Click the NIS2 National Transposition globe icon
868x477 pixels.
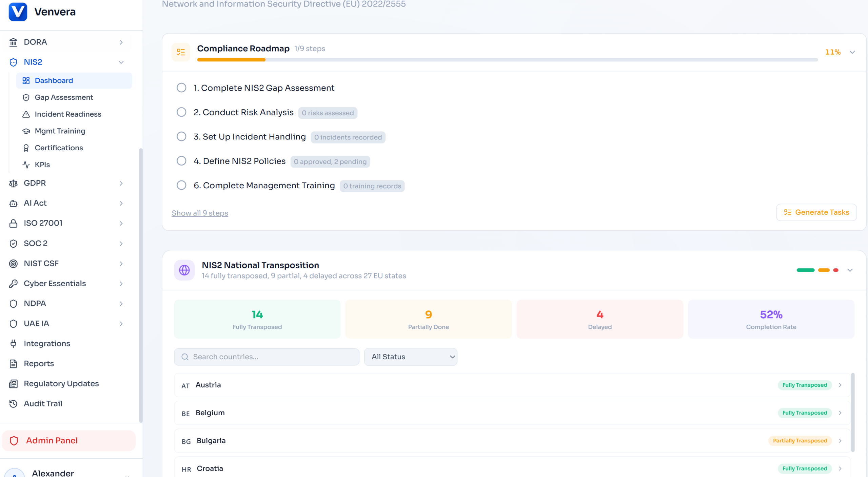tap(184, 270)
